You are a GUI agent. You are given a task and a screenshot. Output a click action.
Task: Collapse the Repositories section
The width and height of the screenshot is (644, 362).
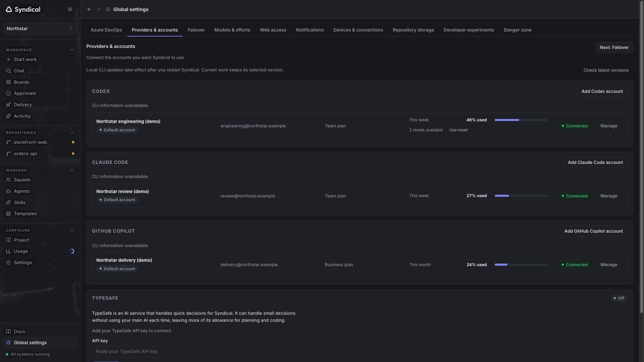[x=72, y=133]
